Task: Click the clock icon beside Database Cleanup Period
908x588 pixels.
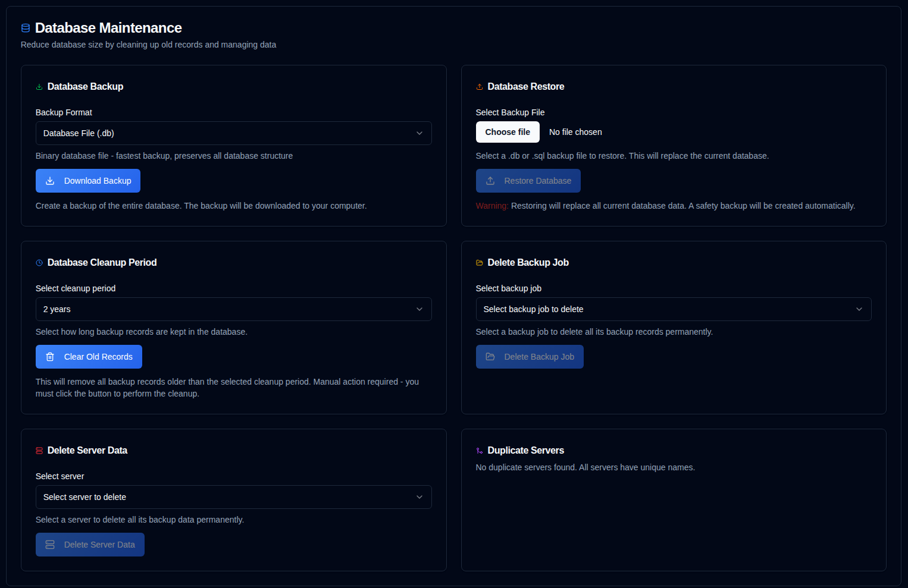Action: click(39, 263)
